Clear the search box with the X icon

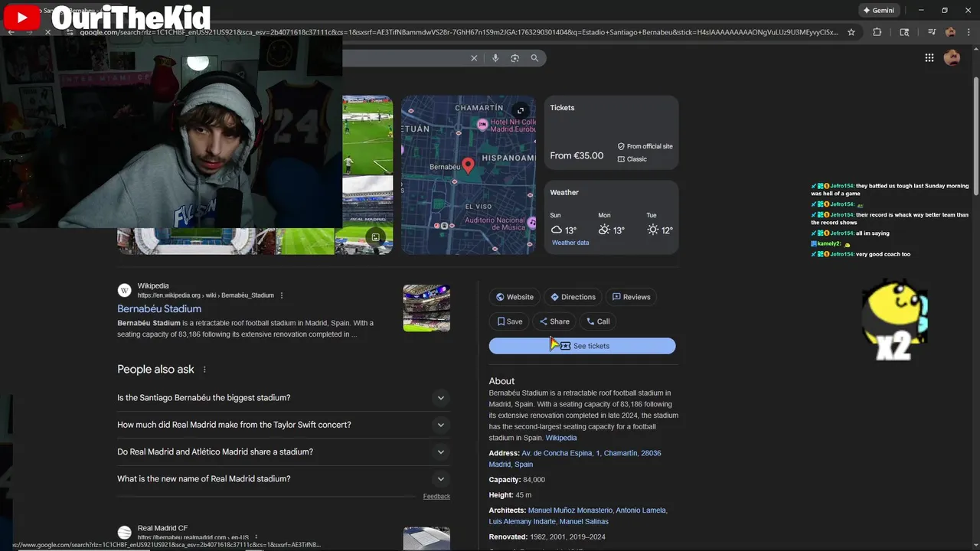tap(474, 58)
